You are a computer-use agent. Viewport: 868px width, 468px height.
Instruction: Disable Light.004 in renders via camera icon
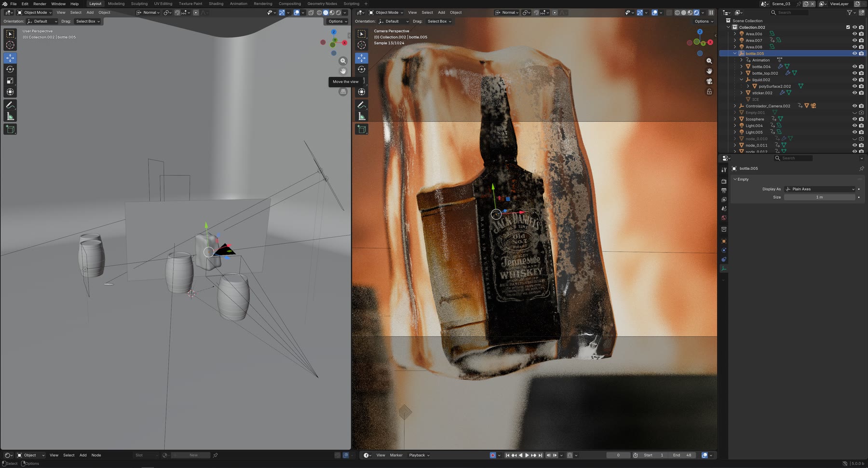tap(861, 125)
